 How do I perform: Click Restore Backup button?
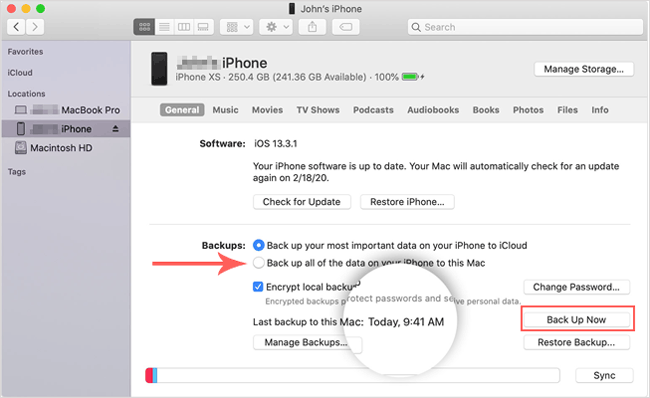pyautogui.click(x=577, y=342)
